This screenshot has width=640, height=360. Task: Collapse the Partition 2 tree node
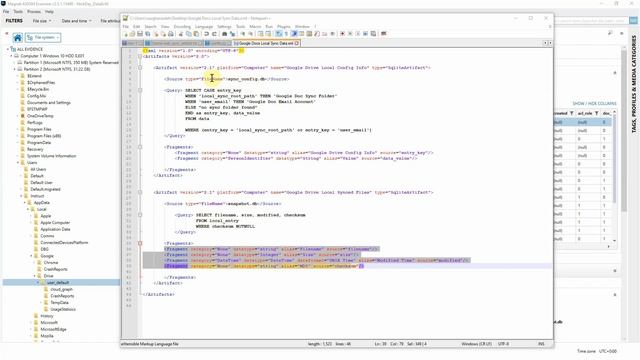15,69
